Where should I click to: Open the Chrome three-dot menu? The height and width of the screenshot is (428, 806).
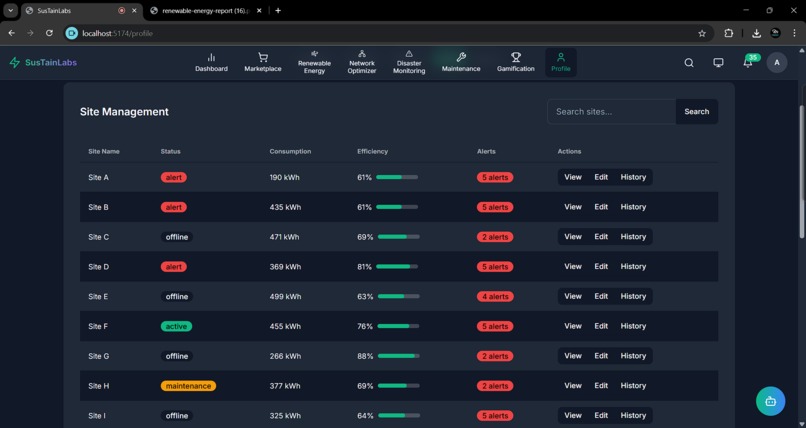click(x=794, y=33)
